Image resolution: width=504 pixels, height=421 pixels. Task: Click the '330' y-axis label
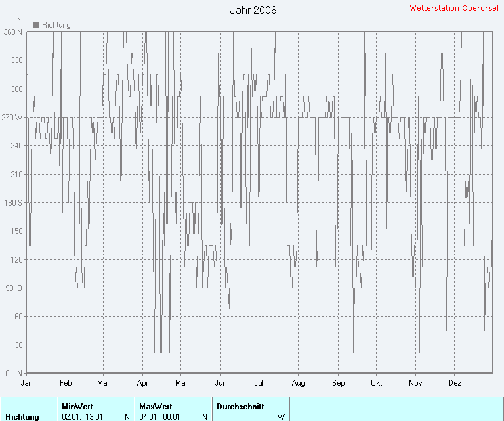pyautogui.click(x=16, y=60)
